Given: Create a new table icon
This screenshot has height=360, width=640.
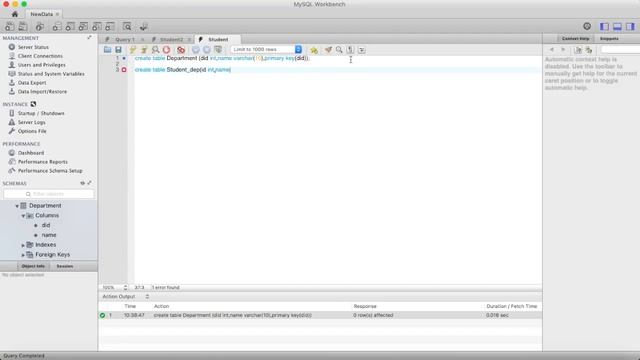Looking at the screenshot, I should pyautogui.click(x=70, y=27).
